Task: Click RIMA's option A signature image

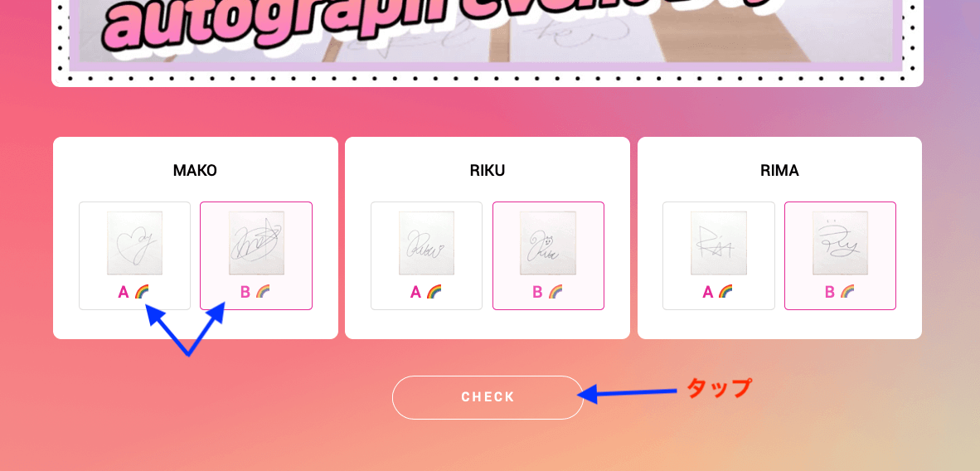Action: [719, 243]
